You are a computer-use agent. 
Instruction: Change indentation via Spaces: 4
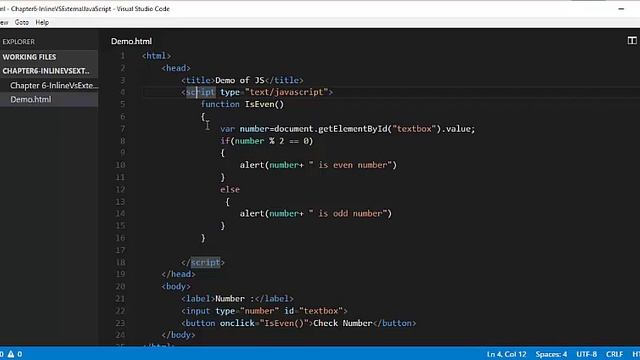pos(551,354)
